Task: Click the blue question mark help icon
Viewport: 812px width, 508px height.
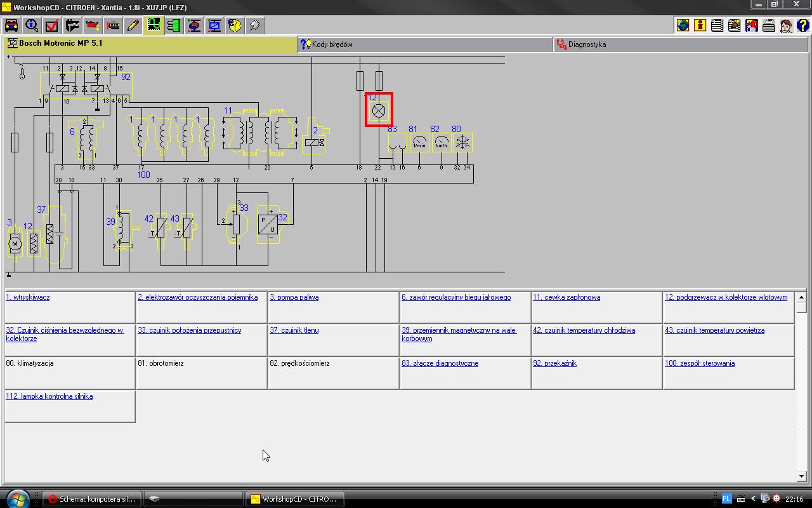Action: pos(802,25)
